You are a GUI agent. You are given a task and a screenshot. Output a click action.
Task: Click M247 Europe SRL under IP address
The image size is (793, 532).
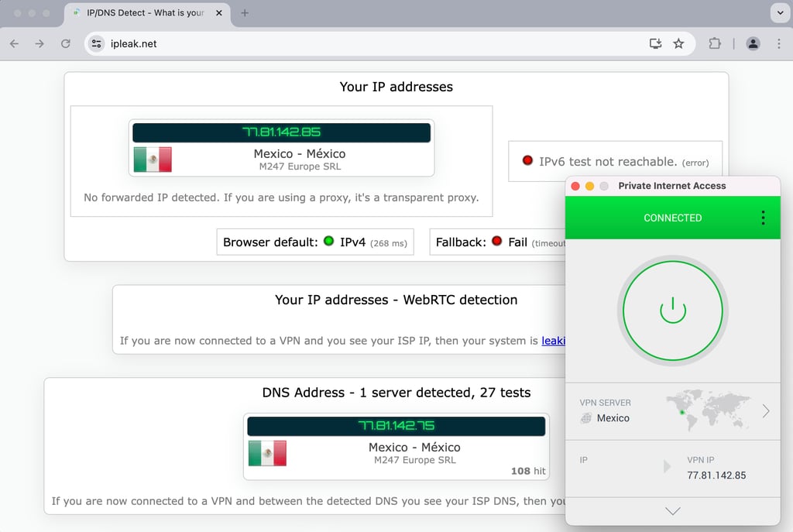[x=300, y=167]
